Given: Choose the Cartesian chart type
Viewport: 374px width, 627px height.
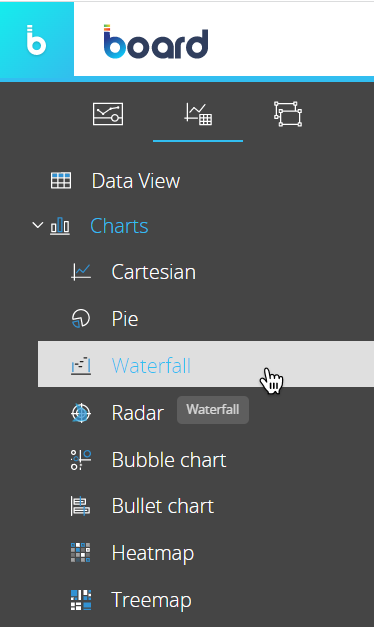Looking at the screenshot, I should pos(154,272).
